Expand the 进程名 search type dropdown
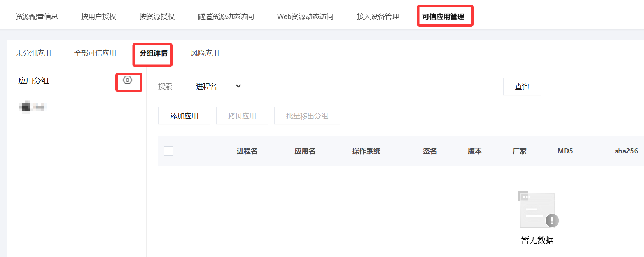The height and width of the screenshot is (257, 644). point(219,87)
